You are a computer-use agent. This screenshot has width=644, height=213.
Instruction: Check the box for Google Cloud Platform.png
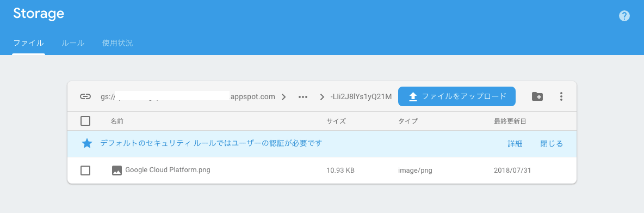coord(85,170)
